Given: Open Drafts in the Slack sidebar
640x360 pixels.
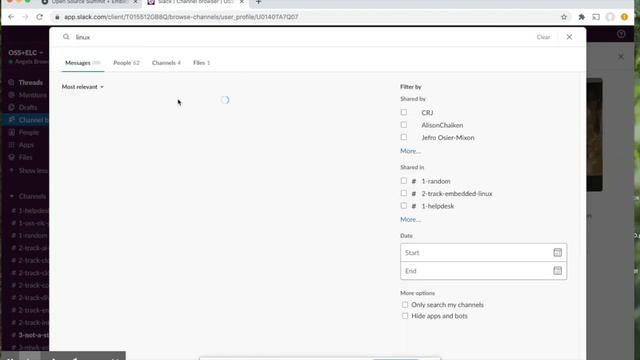Looking at the screenshot, I should pos(28,107).
